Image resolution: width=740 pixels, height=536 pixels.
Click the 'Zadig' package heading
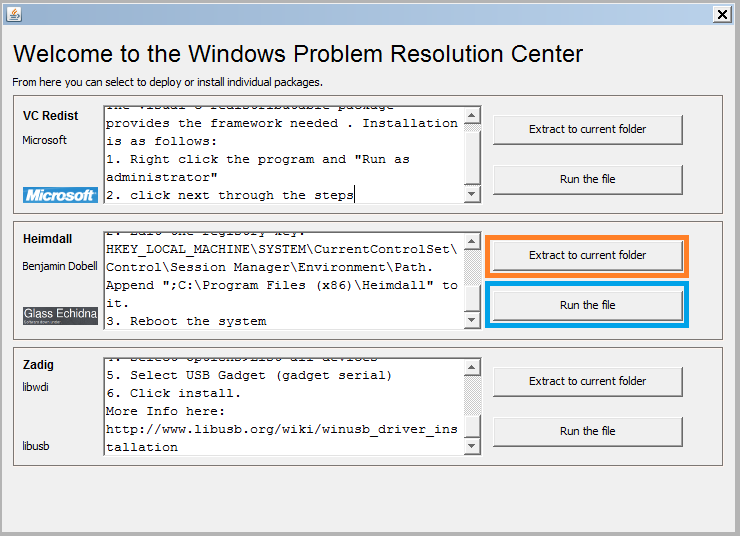tap(38, 365)
